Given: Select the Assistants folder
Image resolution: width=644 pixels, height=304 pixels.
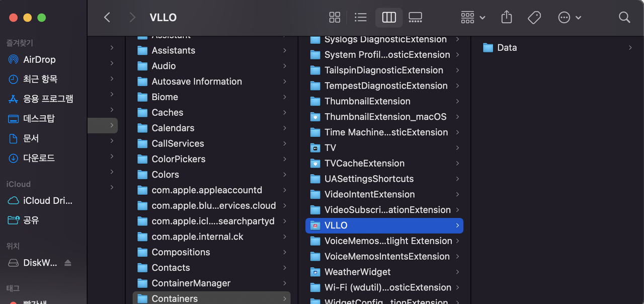Looking at the screenshot, I should [x=211, y=50].
